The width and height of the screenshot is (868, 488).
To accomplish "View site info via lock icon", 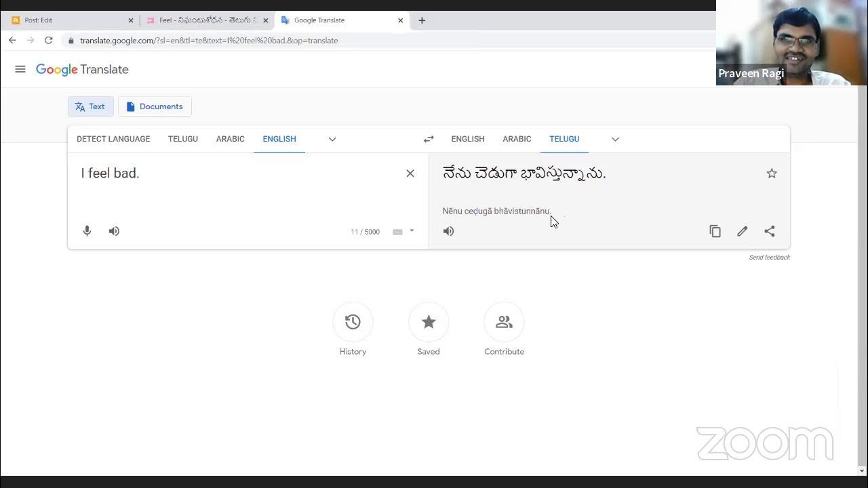I will tap(71, 41).
